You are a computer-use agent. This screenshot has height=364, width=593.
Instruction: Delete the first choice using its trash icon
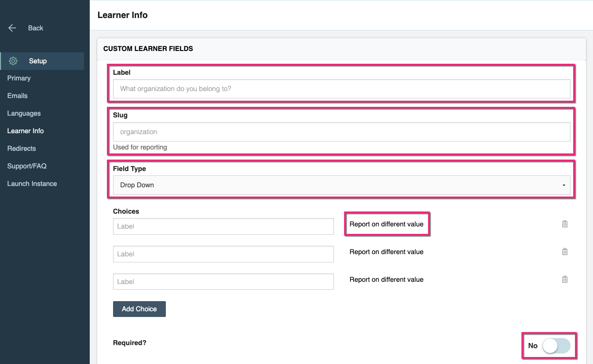pos(564,224)
